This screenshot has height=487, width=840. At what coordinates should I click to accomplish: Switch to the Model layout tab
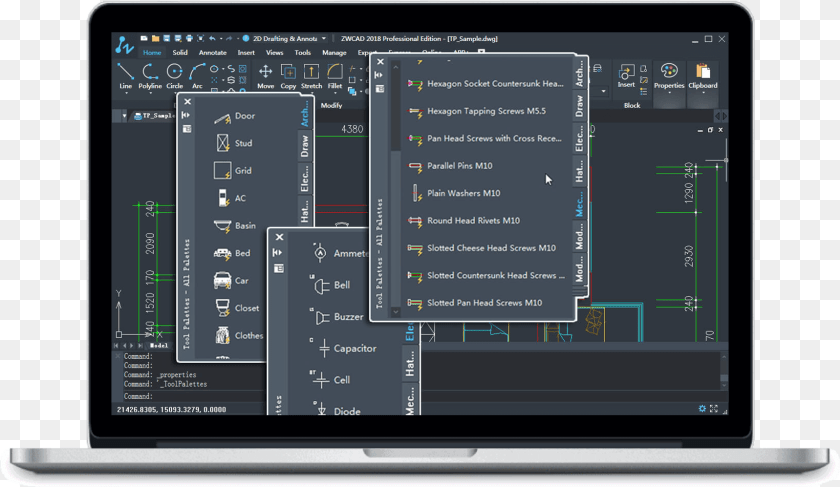[x=159, y=346]
